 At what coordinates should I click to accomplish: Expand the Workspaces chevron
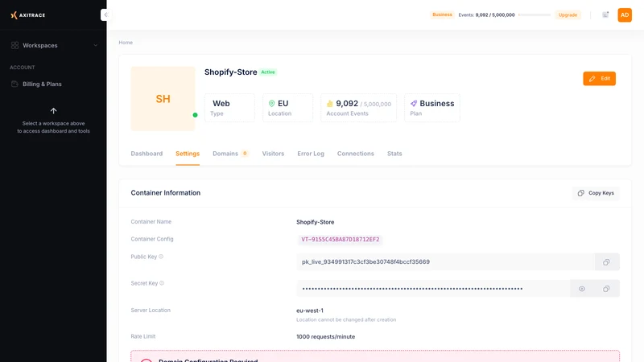pos(95,45)
